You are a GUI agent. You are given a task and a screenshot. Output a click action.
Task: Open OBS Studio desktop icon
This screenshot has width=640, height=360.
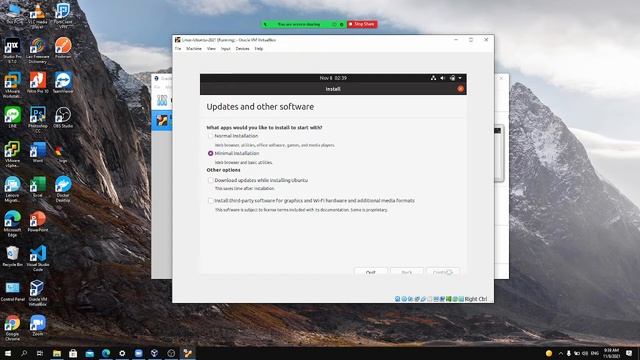(63, 117)
